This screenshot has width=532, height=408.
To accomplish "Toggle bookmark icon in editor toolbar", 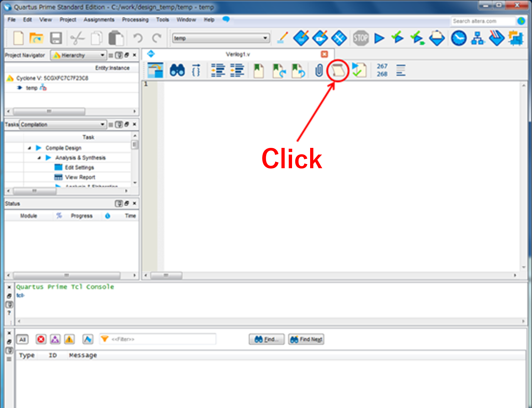I will coord(259,71).
